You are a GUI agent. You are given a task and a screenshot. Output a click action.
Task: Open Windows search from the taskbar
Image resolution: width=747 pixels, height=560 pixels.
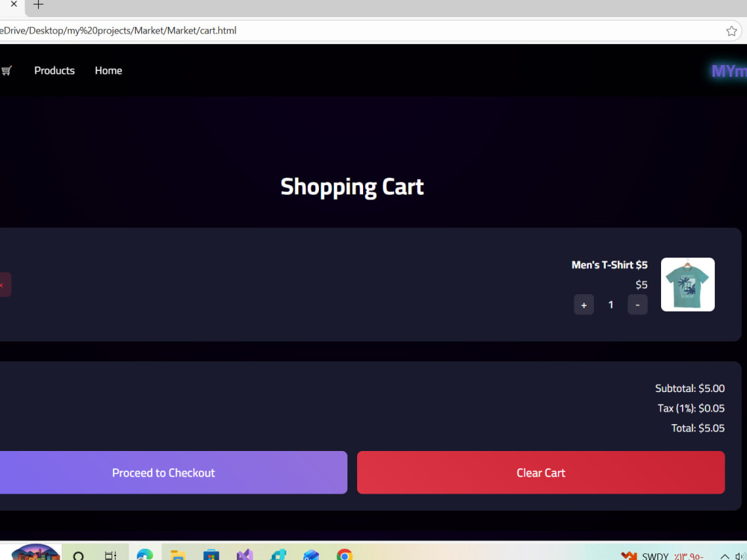tap(79, 556)
